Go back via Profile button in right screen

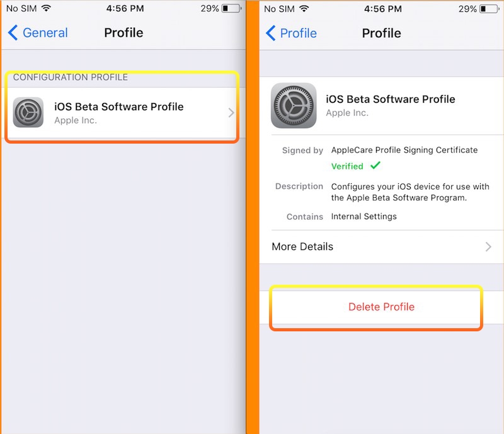291,33
